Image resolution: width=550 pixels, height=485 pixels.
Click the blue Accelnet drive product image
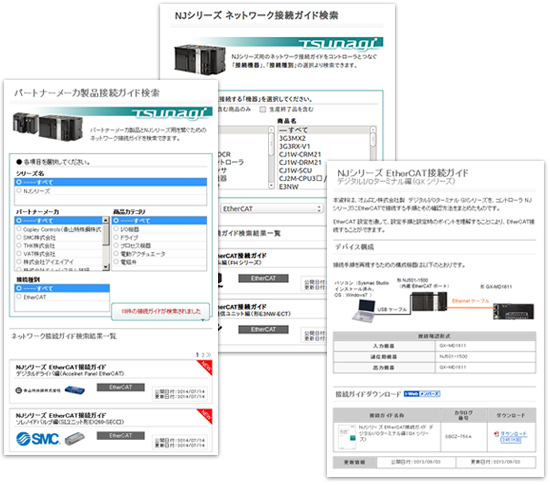(74, 390)
